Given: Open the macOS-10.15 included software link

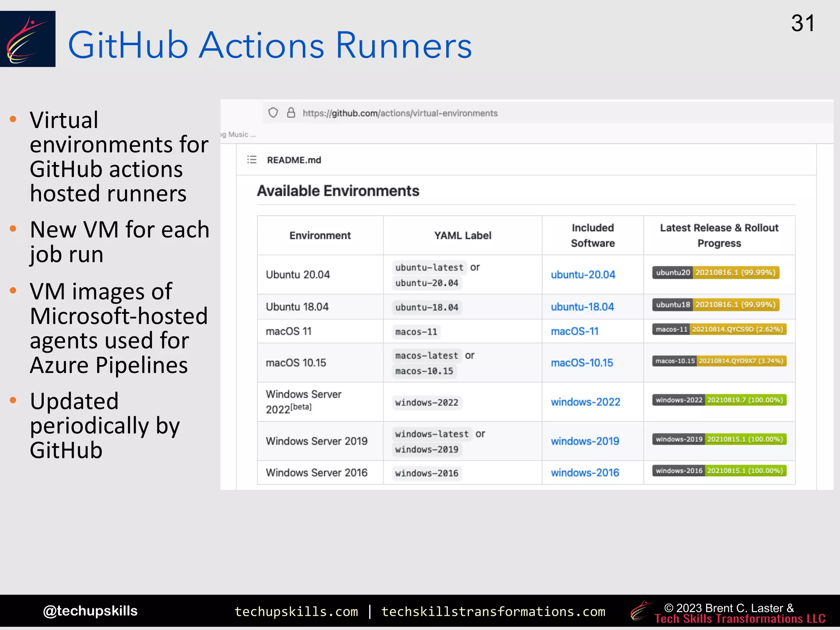Looking at the screenshot, I should (582, 363).
